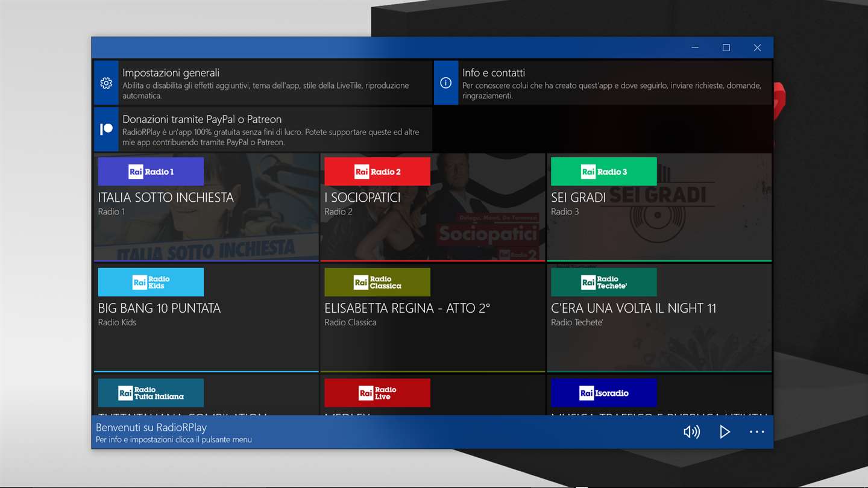Open Impostazioni generali settings
The height and width of the screenshot is (488, 868).
pos(263,83)
